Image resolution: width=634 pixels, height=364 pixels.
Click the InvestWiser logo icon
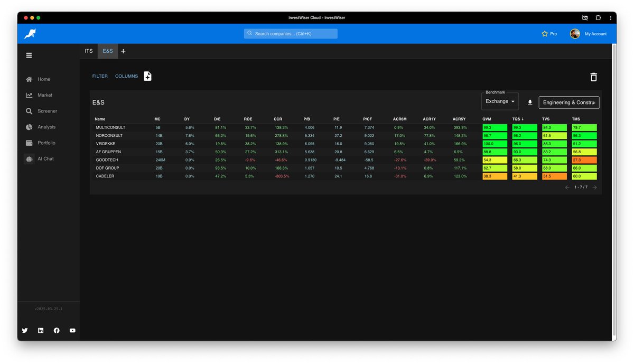(30, 34)
